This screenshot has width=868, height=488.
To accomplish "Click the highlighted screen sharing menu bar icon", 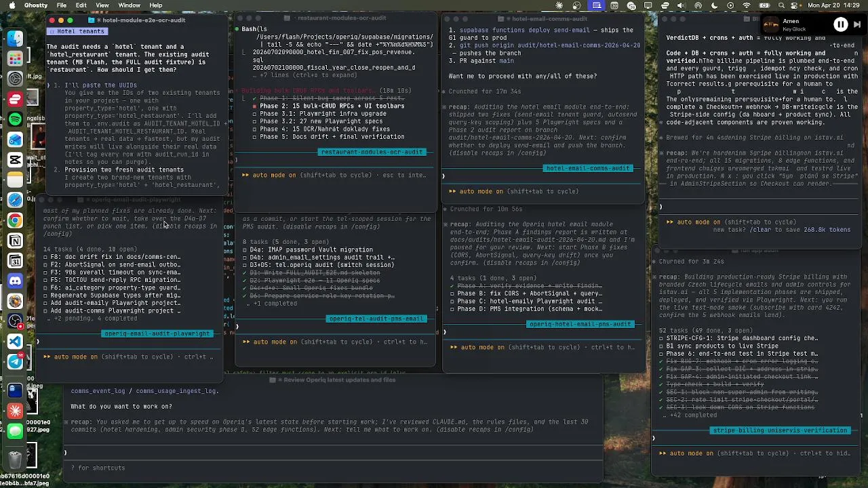I will point(597,5).
